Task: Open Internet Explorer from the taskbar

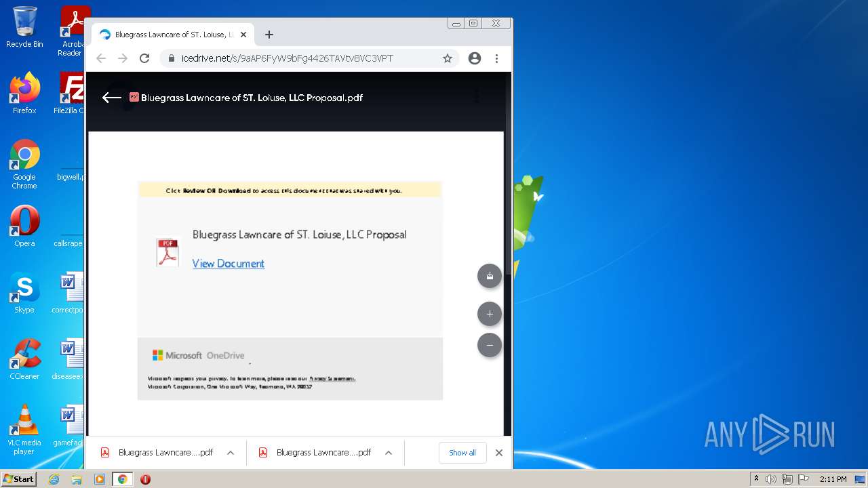Action: [x=54, y=479]
